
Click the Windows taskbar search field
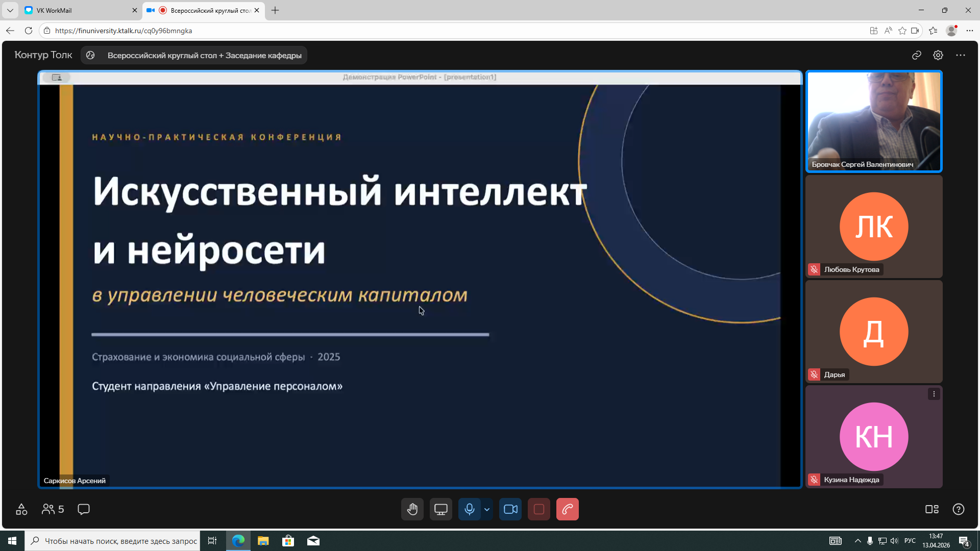point(112,540)
